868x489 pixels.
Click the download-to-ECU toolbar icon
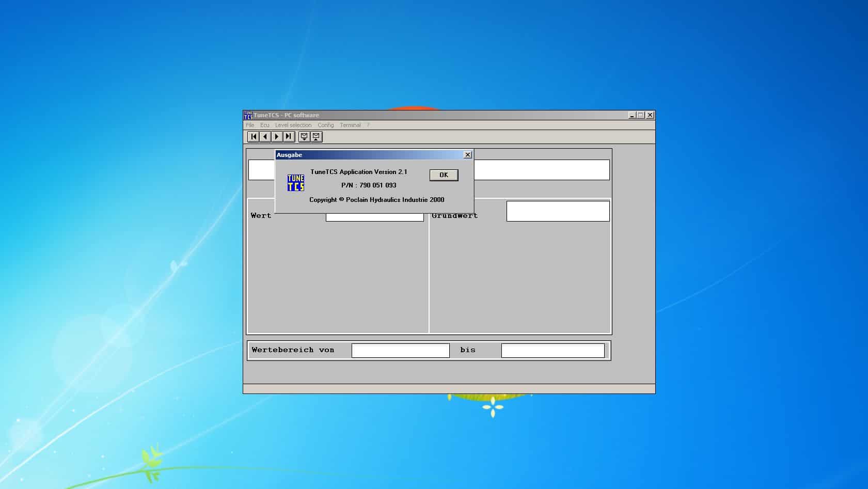[305, 137]
